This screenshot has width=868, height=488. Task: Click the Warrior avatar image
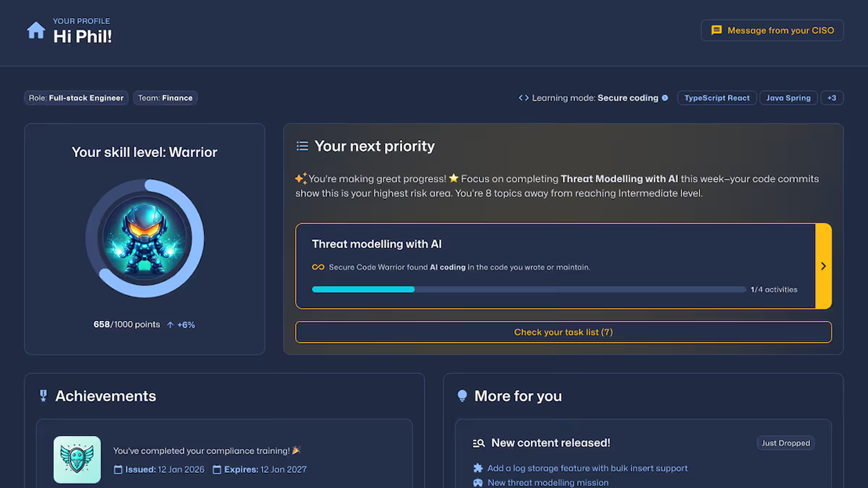click(144, 238)
